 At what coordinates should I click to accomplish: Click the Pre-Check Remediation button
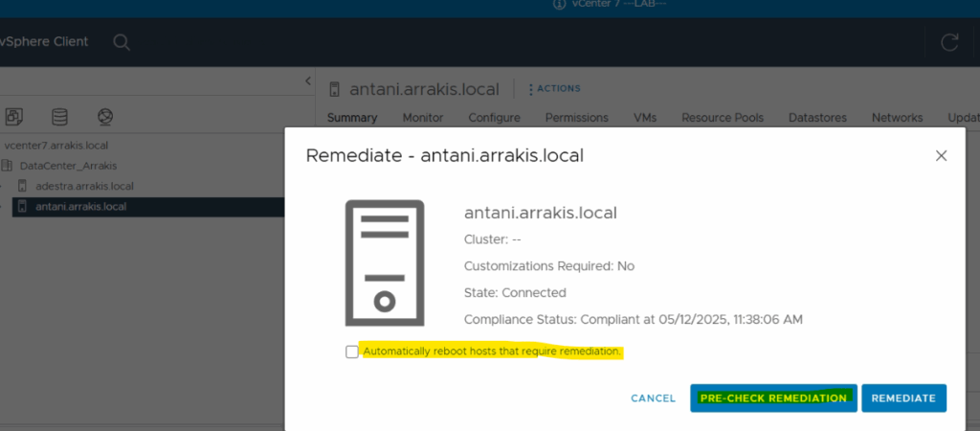772,398
